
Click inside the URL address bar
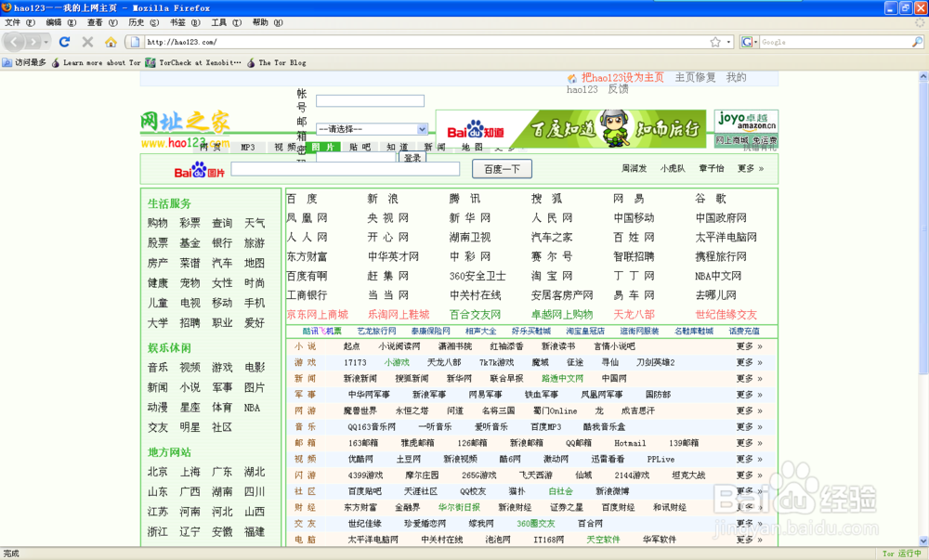click(x=426, y=42)
